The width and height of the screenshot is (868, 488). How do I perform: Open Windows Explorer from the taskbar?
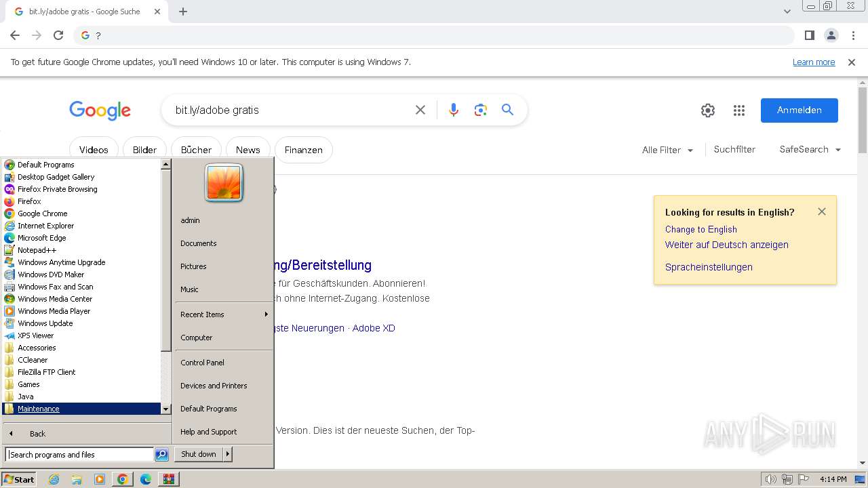[x=77, y=479]
